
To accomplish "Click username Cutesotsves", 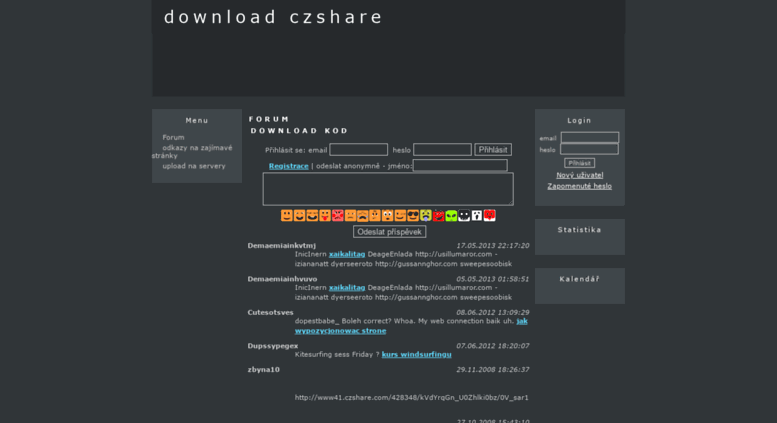I will [x=271, y=313].
